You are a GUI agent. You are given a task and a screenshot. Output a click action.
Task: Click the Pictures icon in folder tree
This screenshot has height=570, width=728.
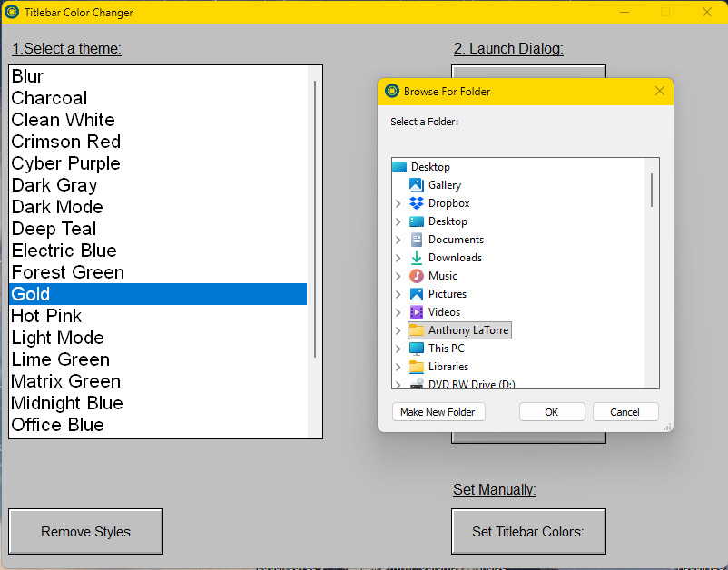417,294
